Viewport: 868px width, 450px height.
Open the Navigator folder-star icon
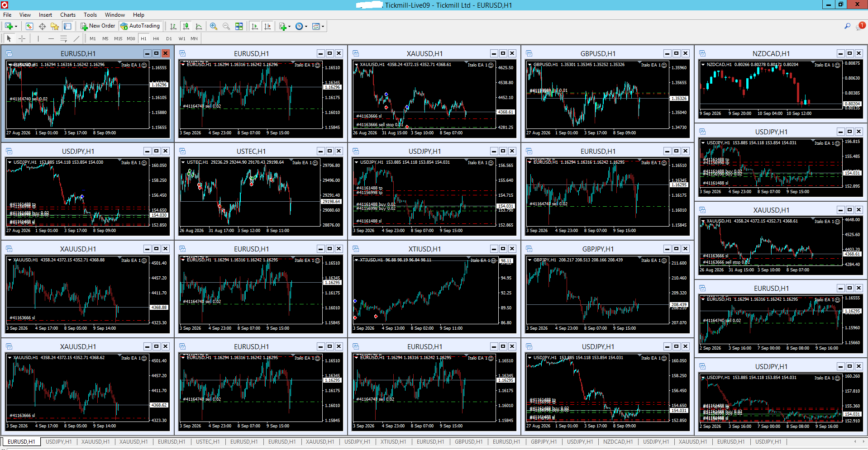pos(55,26)
